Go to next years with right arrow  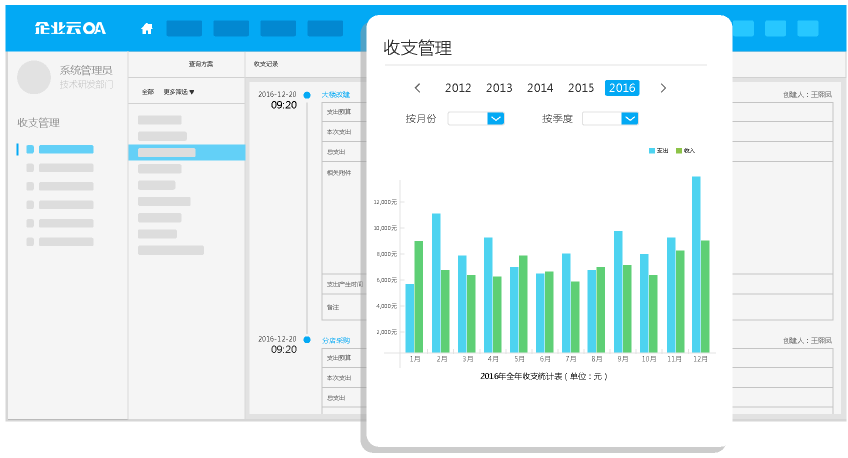[x=663, y=88]
